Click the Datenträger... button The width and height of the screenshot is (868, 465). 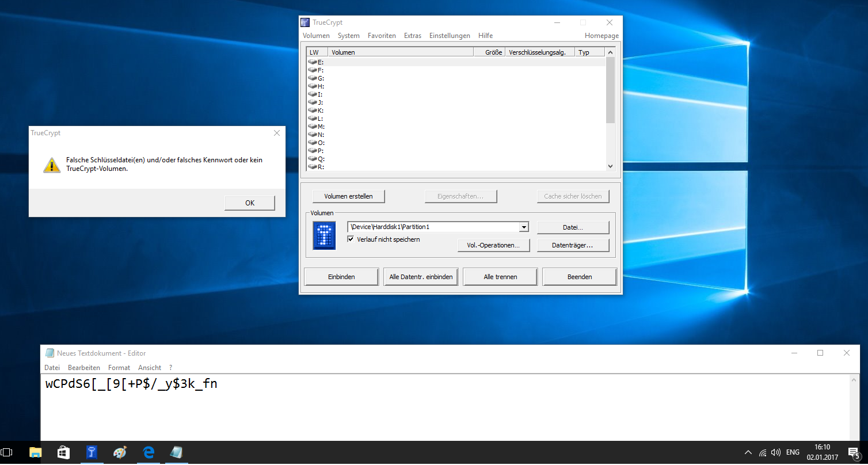(x=573, y=245)
